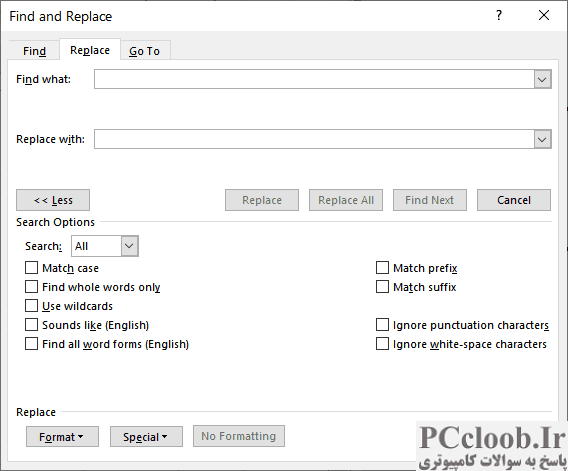This screenshot has width=568, height=471.
Task: Open the Search direction All dropdown
Action: tap(105, 246)
